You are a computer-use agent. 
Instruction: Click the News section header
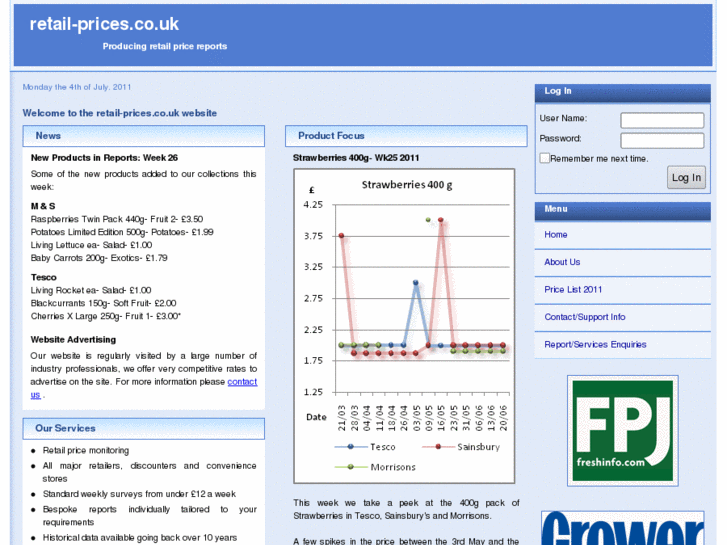[x=144, y=136]
